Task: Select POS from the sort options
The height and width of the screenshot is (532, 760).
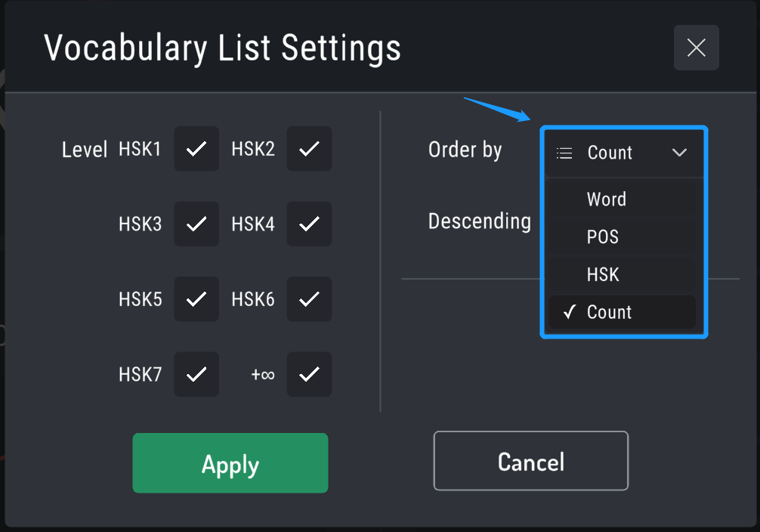Action: pos(601,237)
